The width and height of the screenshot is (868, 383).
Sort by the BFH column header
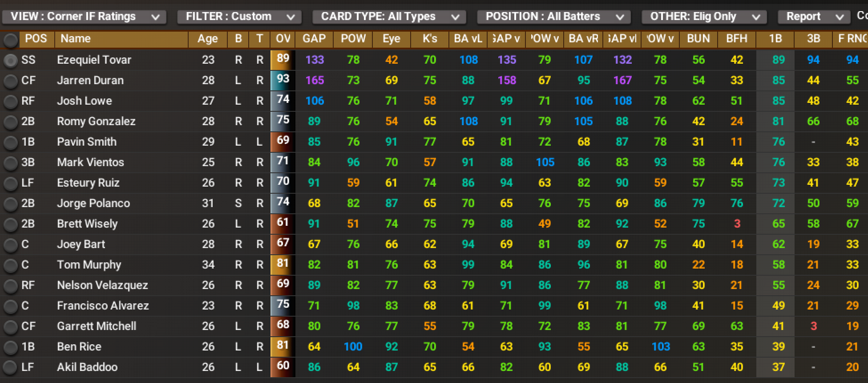point(737,39)
